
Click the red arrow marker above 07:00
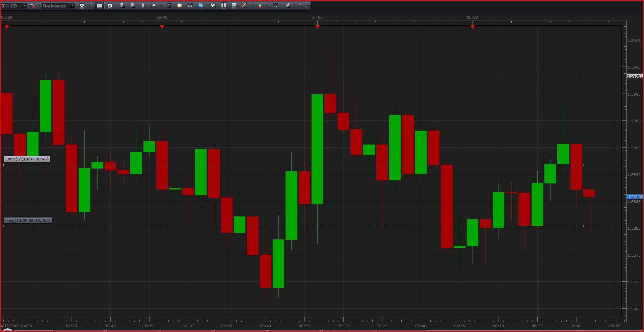click(x=317, y=26)
